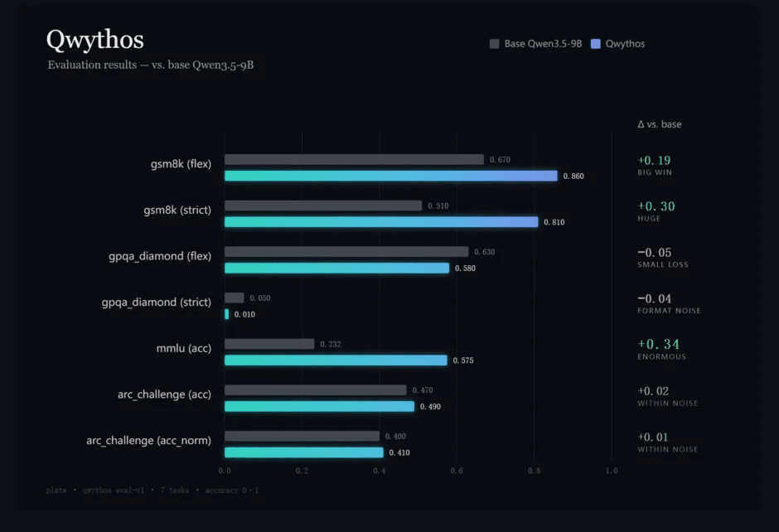The width and height of the screenshot is (779, 532).
Task: Click the Δ vs. base column header
Action: pos(660,124)
